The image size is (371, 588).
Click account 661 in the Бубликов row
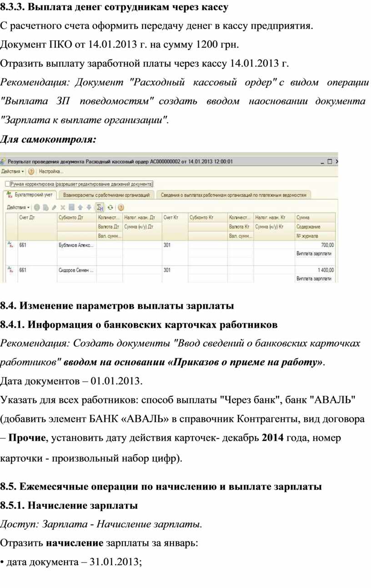pyautogui.click(x=23, y=245)
